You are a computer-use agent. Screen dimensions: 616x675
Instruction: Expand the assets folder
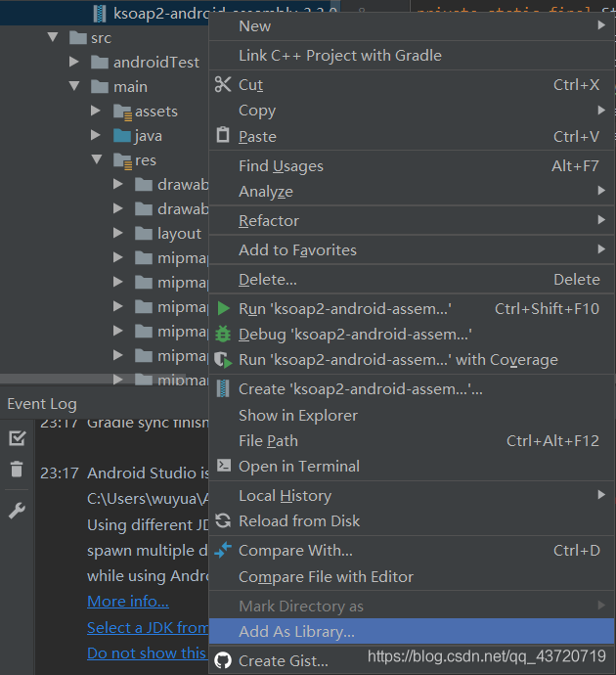pos(96,112)
